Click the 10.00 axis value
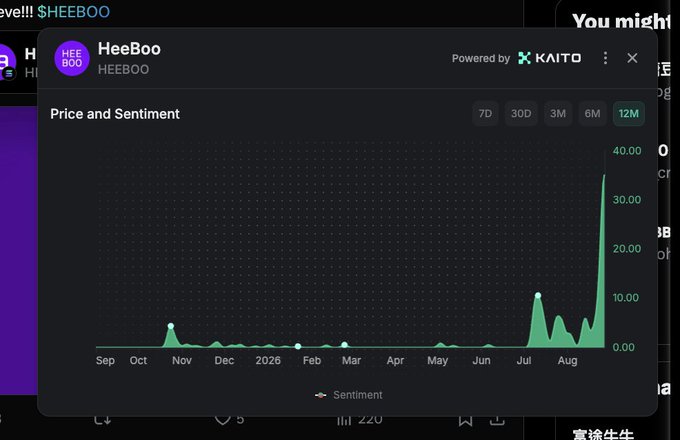 click(626, 298)
